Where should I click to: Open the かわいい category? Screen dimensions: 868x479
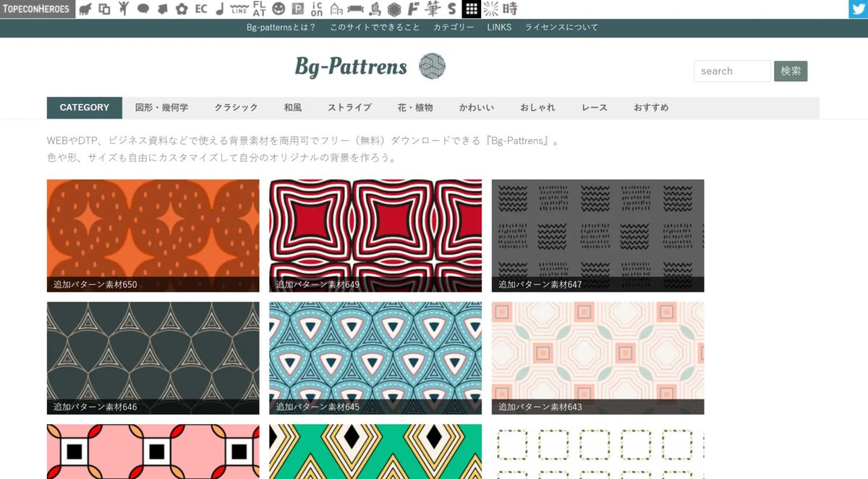pyautogui.click(x=477, y=107)
